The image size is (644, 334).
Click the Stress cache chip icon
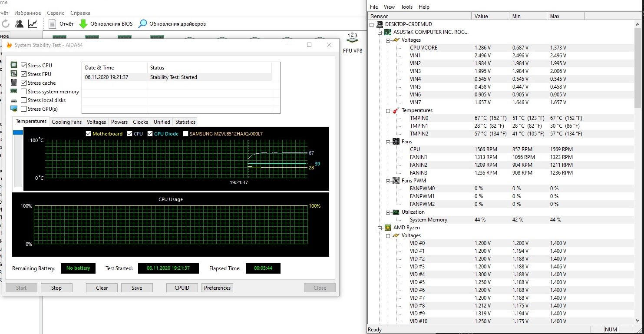(14, 83)
